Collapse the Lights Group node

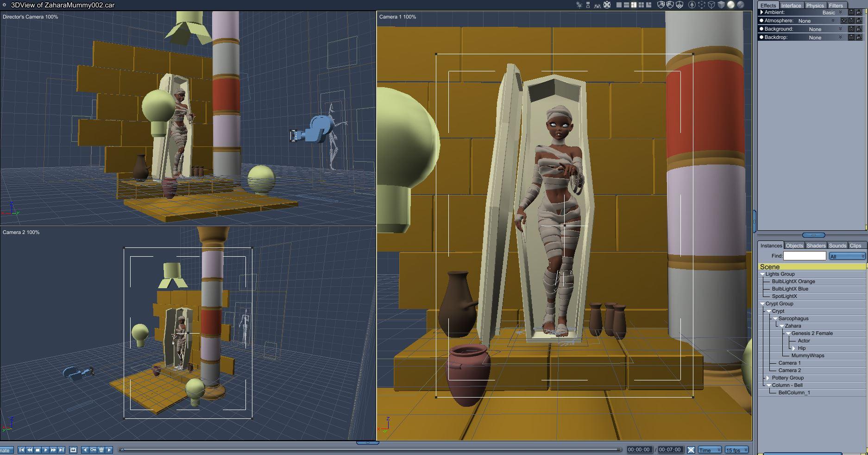click(x=762, y=274)
